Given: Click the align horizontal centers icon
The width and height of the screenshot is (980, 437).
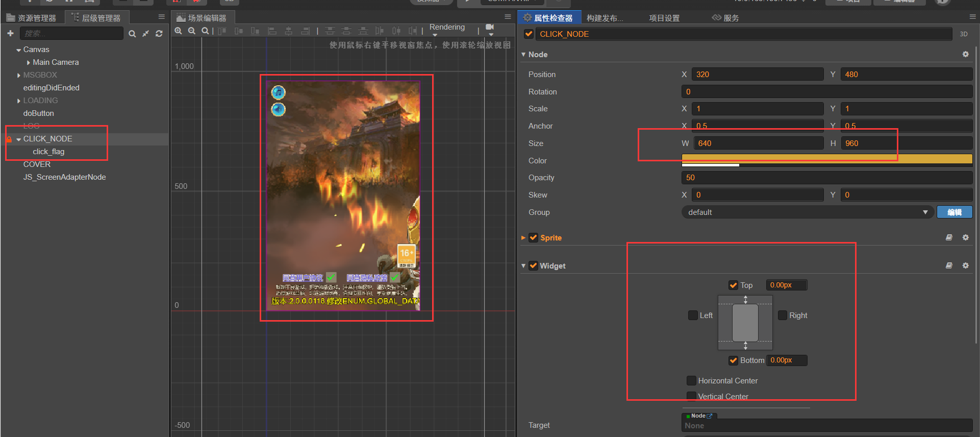Looking at the screenshot, I should click(289, 31).
